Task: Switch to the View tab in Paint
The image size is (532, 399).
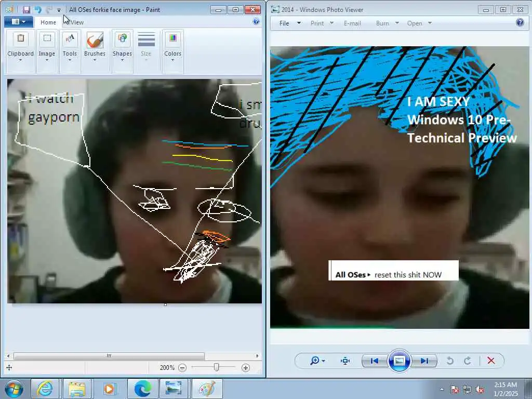Action: [x=77, y=22]
